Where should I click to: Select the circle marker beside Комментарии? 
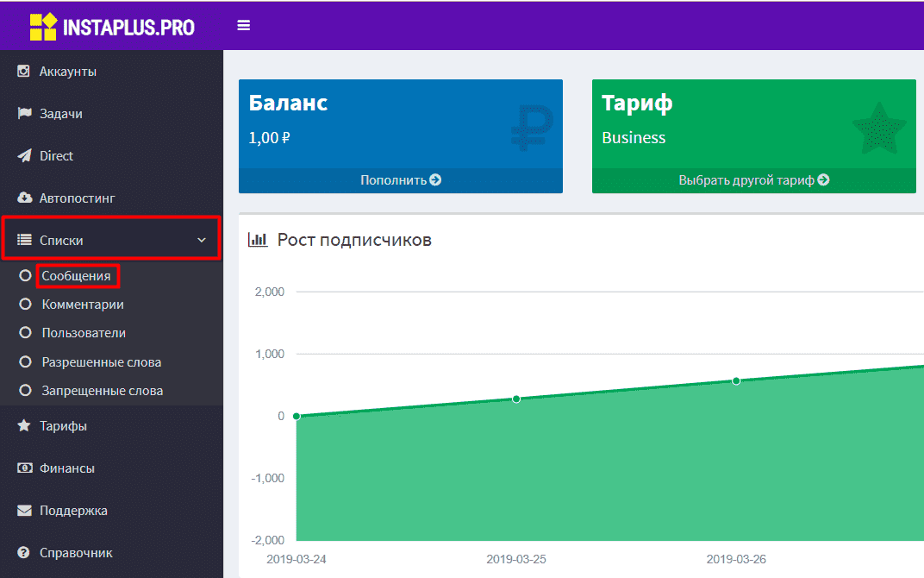[x=25, y=304]
